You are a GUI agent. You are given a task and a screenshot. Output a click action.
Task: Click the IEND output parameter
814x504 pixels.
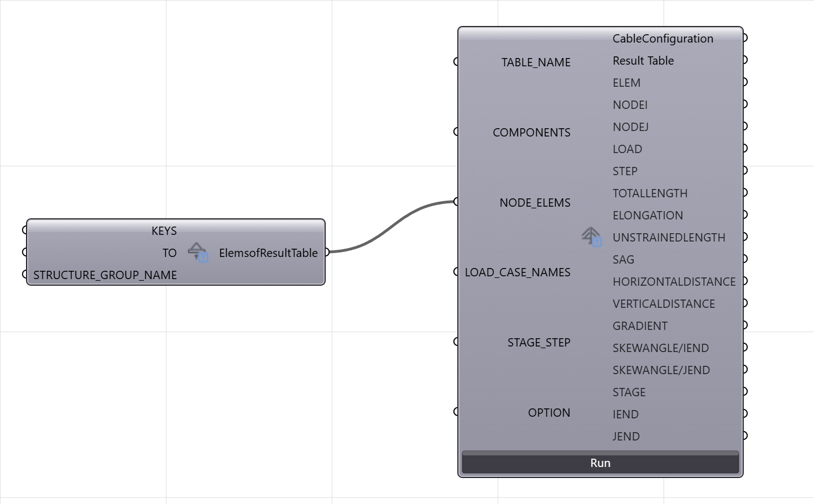[x=625, y=414]
